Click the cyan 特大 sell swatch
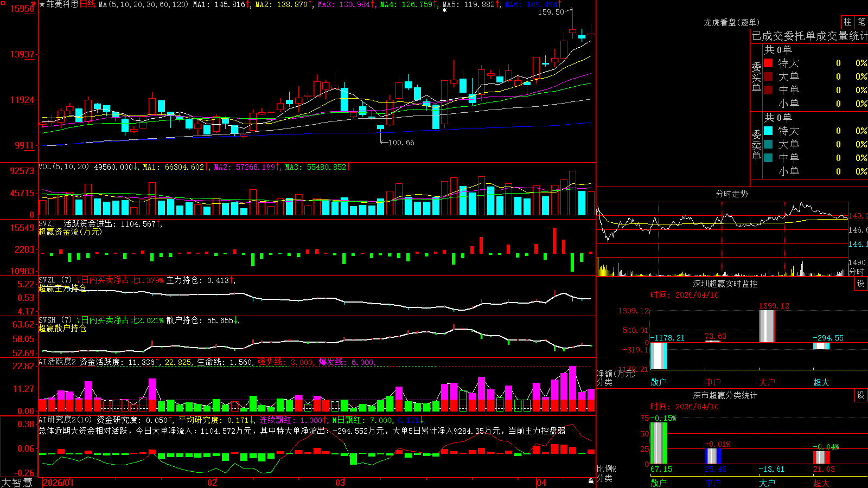 tap(768, 131)
